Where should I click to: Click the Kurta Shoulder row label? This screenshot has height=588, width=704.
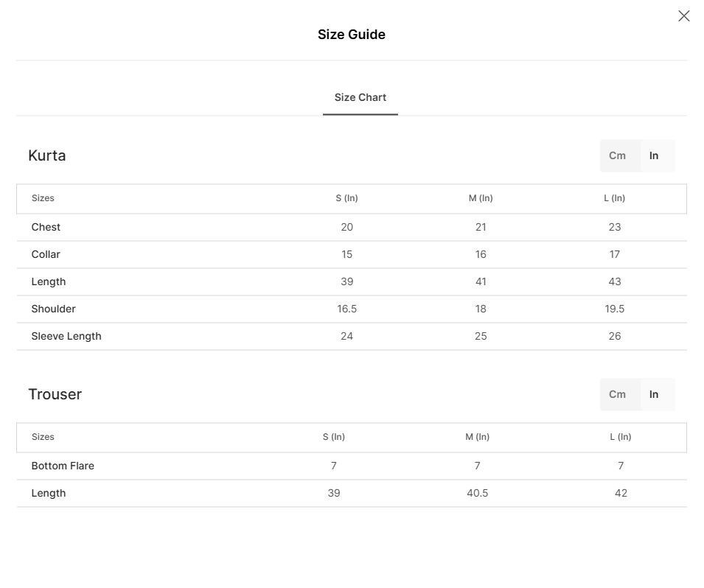(x=53, y=309)
